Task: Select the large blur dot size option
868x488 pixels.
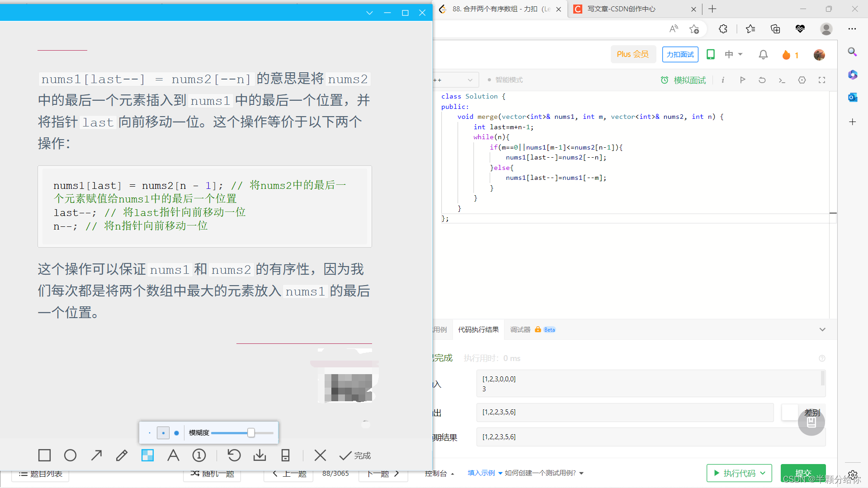Action: coord(176,432)
